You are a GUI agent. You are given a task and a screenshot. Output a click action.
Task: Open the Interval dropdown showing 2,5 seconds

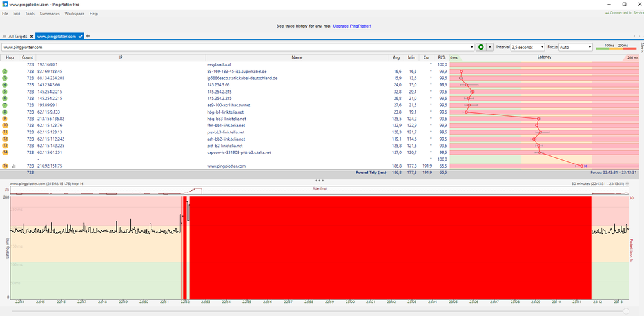527,47
